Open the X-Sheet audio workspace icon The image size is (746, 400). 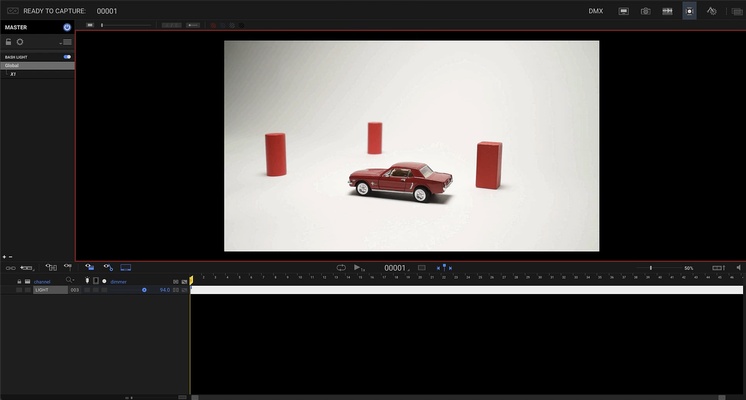pos(667,11)
